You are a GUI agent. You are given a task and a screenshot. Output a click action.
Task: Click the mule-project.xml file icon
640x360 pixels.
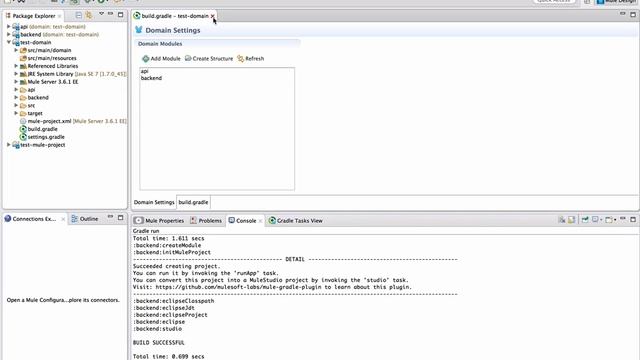click(x=23, y=121)
